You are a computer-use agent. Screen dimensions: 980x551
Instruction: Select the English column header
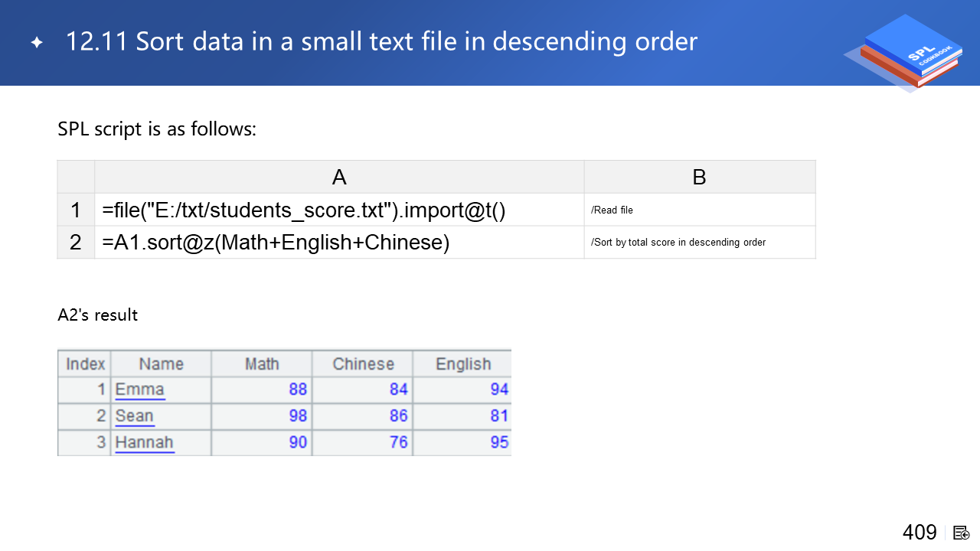pyautogui.click(x=462, y=364)
